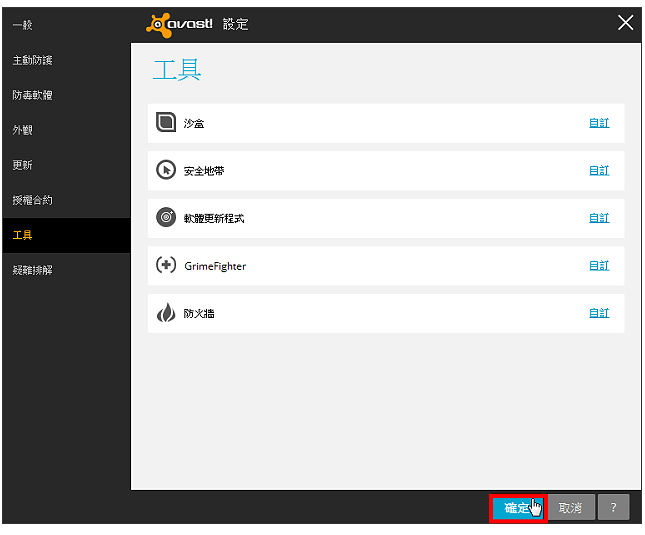Open the 更新 settings section
The image size is (645, 535).
(66, 165)
